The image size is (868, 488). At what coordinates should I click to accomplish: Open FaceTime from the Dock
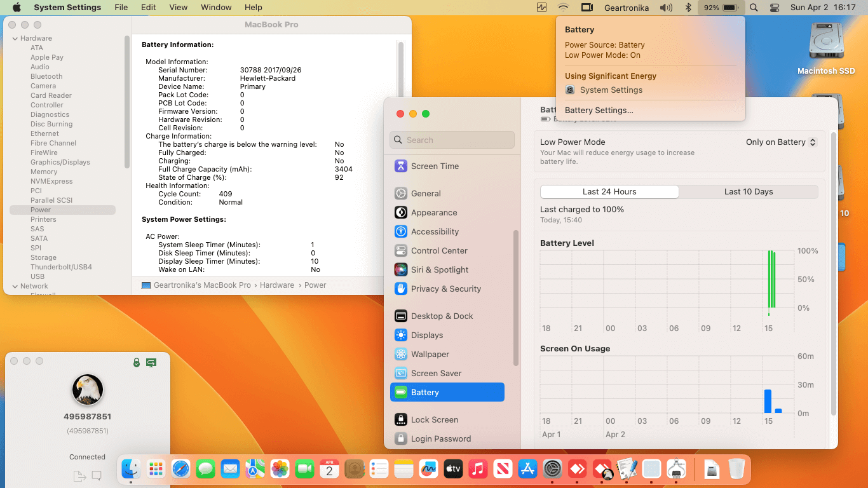coord(304,470)
